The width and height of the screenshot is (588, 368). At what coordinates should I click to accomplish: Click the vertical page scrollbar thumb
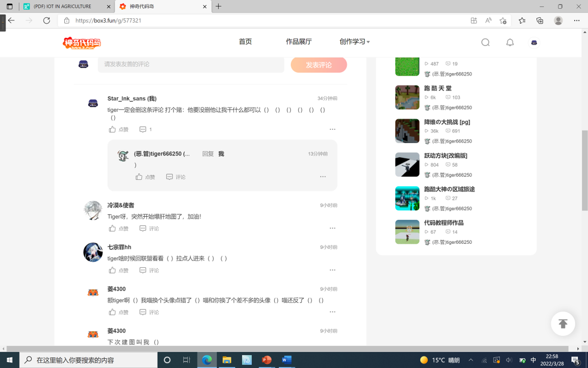(x=584, y=171)
